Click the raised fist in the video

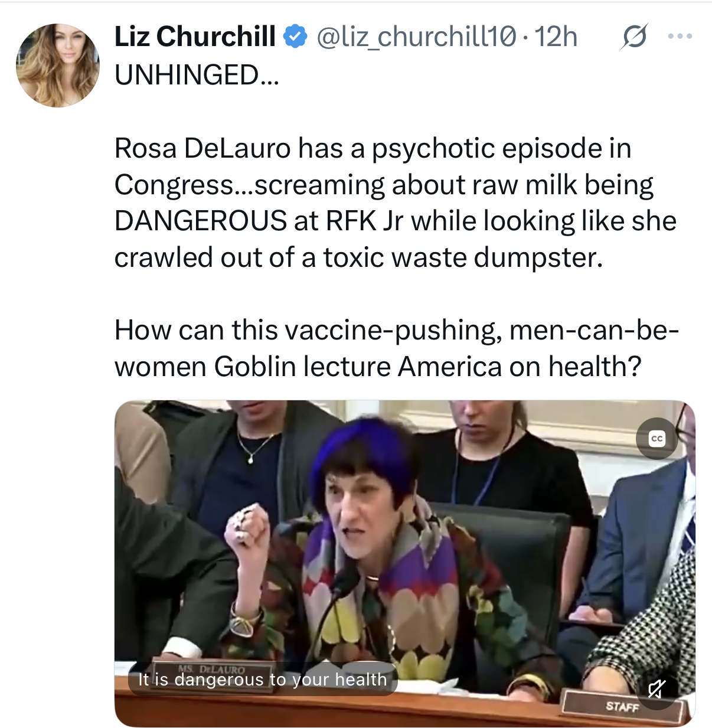click(x=248, y=525)
